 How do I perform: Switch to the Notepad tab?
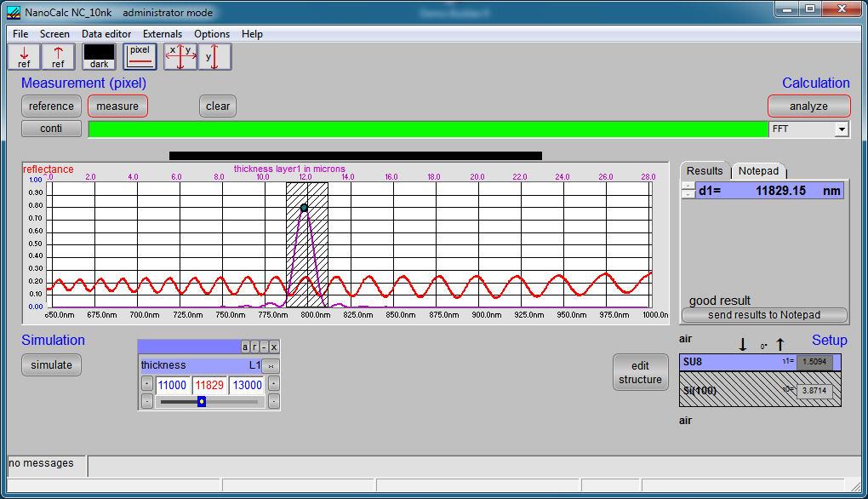click(758, 171)
